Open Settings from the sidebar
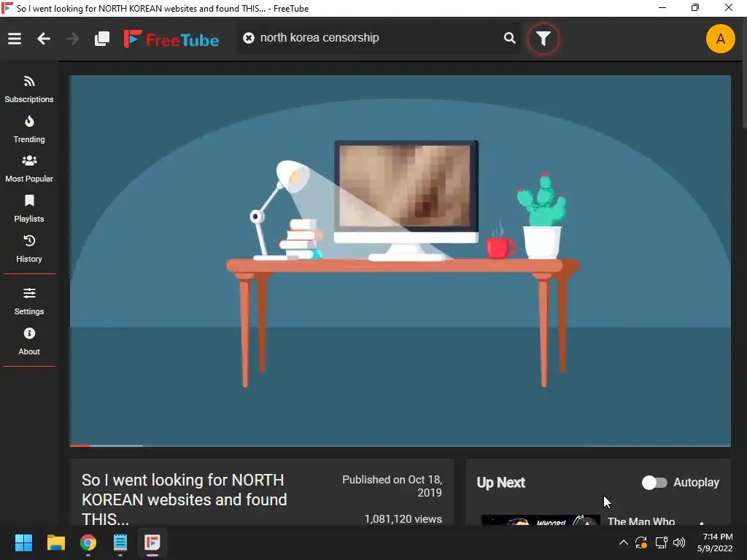Image resolution: width=747 pixels, height=560 pixels. pyautogui.click(x=29, y=301)
